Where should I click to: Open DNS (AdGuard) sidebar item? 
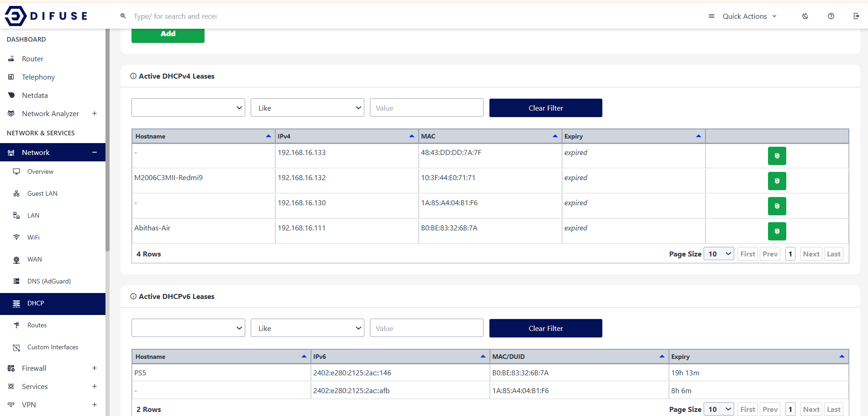tap(49, 281)
